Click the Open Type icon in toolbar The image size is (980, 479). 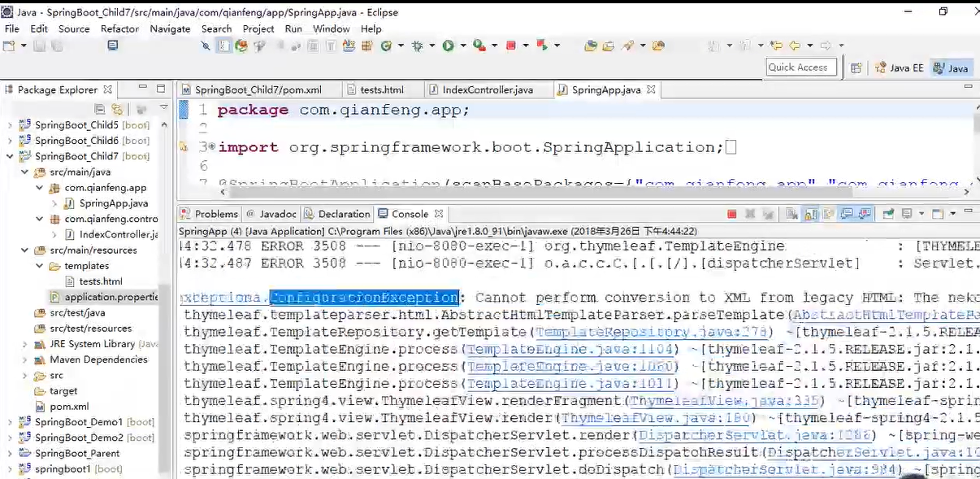point(591,46)
